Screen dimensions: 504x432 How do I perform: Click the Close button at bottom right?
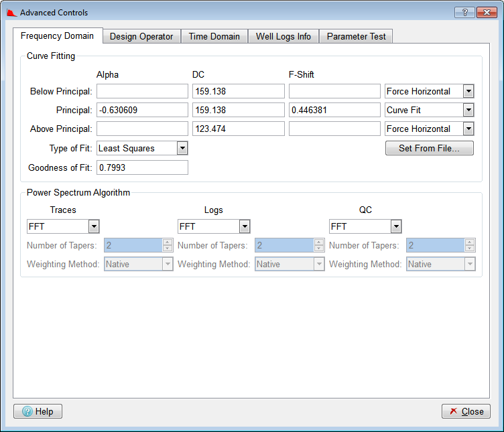[466, 411]
